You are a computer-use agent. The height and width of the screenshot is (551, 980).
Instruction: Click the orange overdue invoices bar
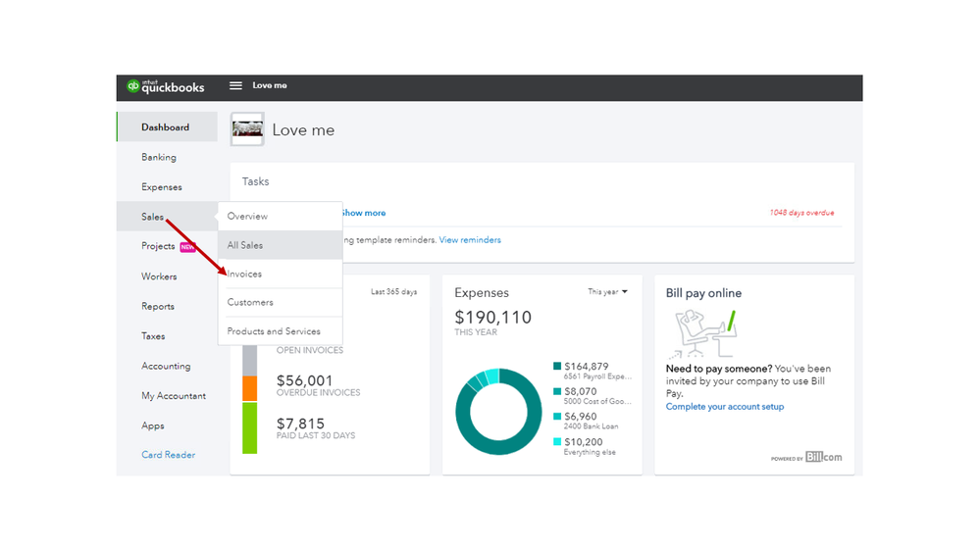[x=249, y=388]
